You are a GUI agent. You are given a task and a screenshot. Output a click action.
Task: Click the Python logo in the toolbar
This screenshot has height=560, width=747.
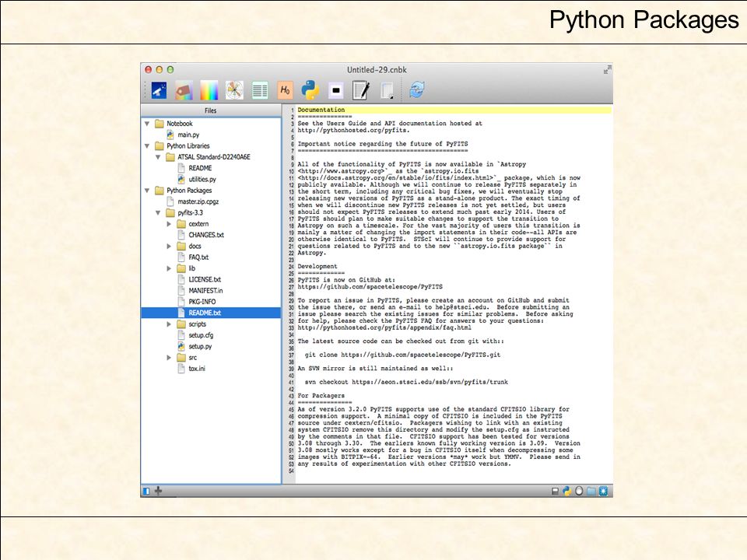(310, 90)
